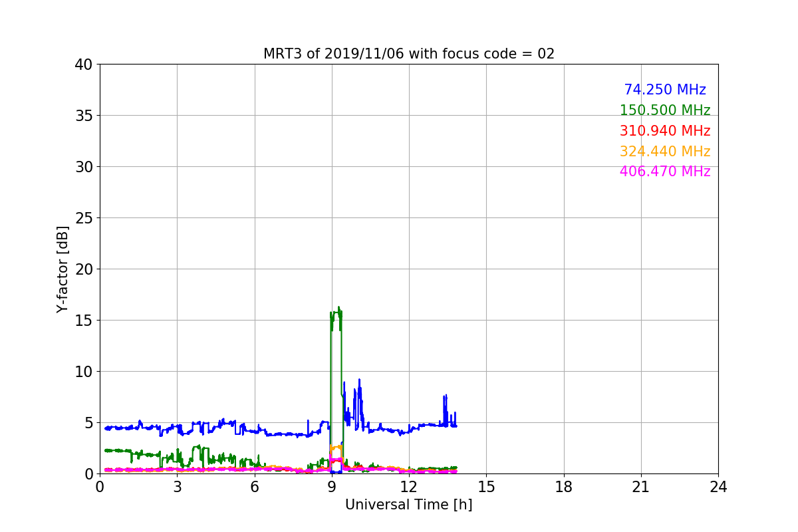Select the 310.940 MHz legend label
Image resolution: width=798 pixels, height=532 pixels.
click(x=665, y=131)
